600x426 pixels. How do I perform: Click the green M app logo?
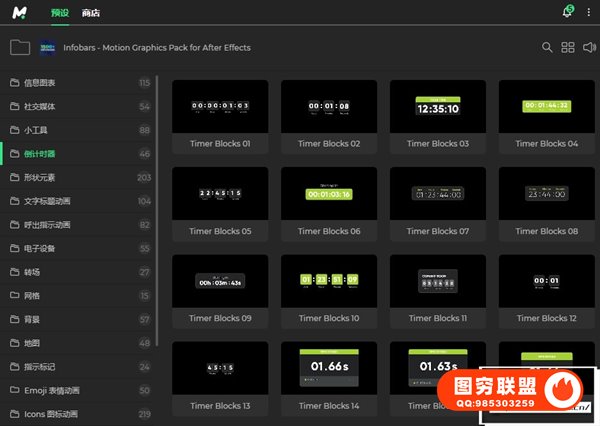point(20,13)
